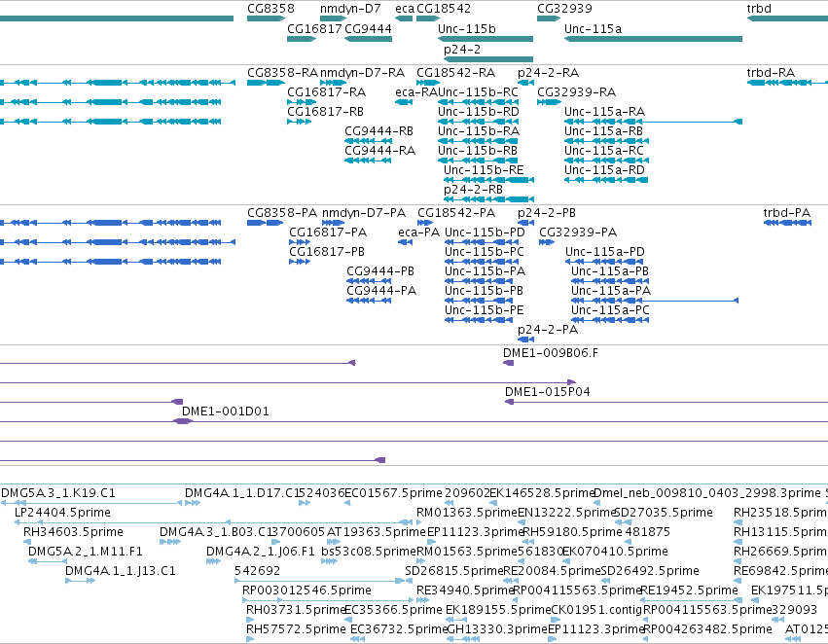Select the CG32939-RA transcript
828x644 pixels.
[x=548, y=102]
